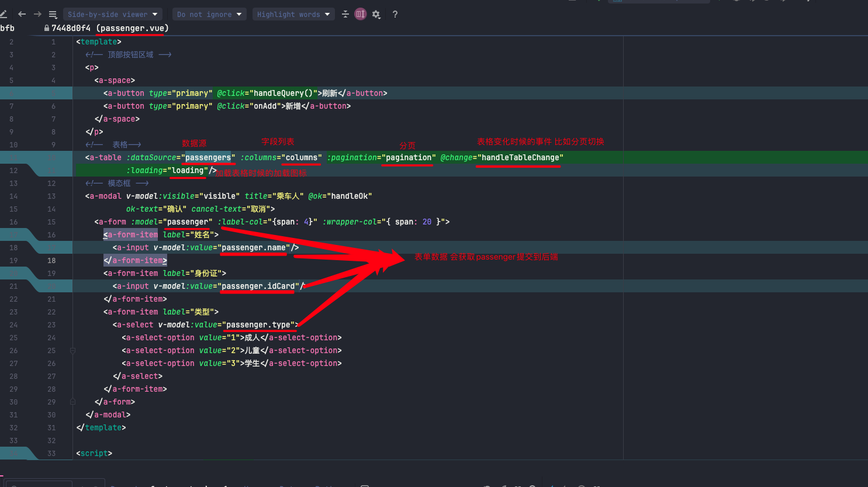The width and height of the screenshot is (868, 487).
Task: Click the columns binding value
Action: [302, 157]
